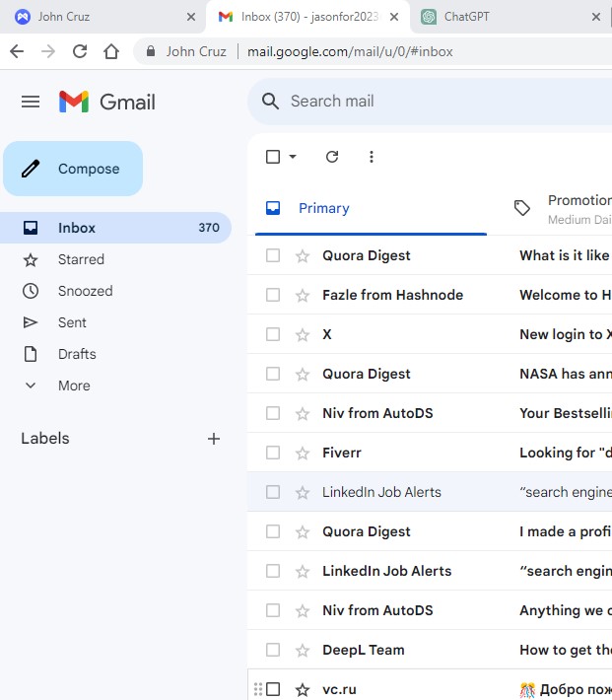Switch to the Primary tab
This screenshot has height=700, width=612.
pos(371,208)
